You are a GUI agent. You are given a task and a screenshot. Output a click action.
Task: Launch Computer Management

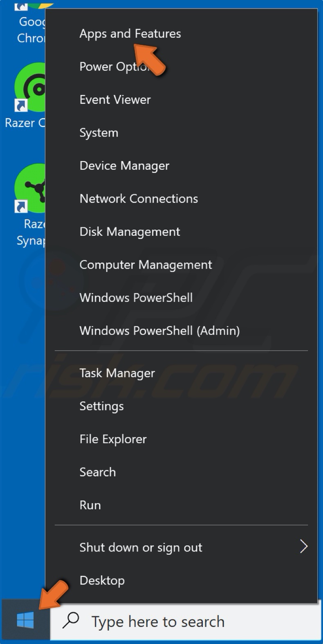[x=146, y=265]
